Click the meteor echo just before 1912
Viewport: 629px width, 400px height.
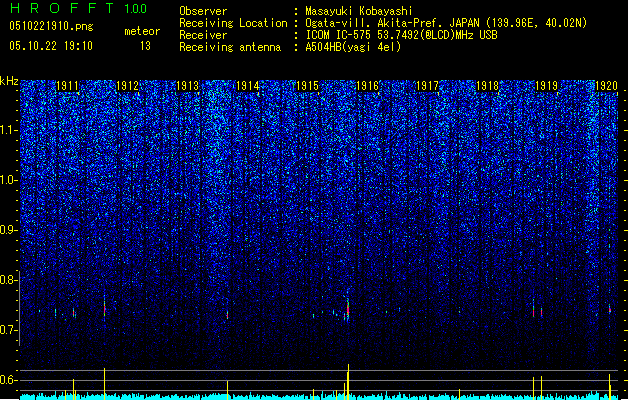(x=104, y=308)
